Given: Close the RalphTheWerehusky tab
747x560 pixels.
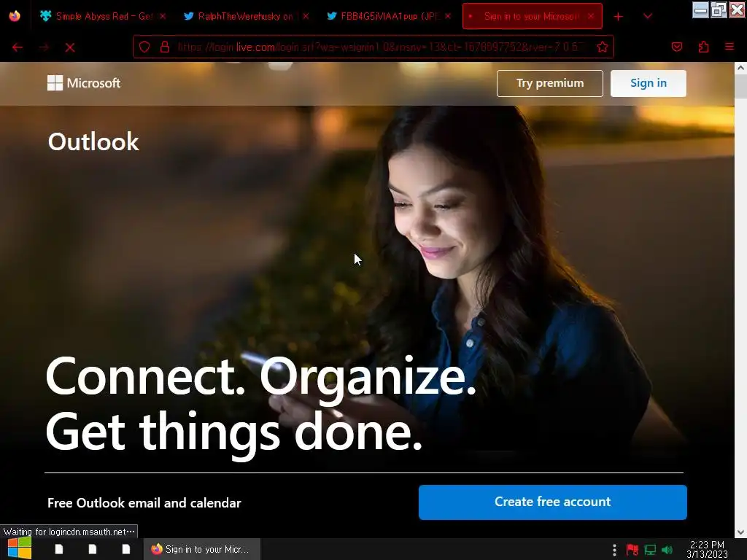Looking at the screenshot, I should [306, 16].
